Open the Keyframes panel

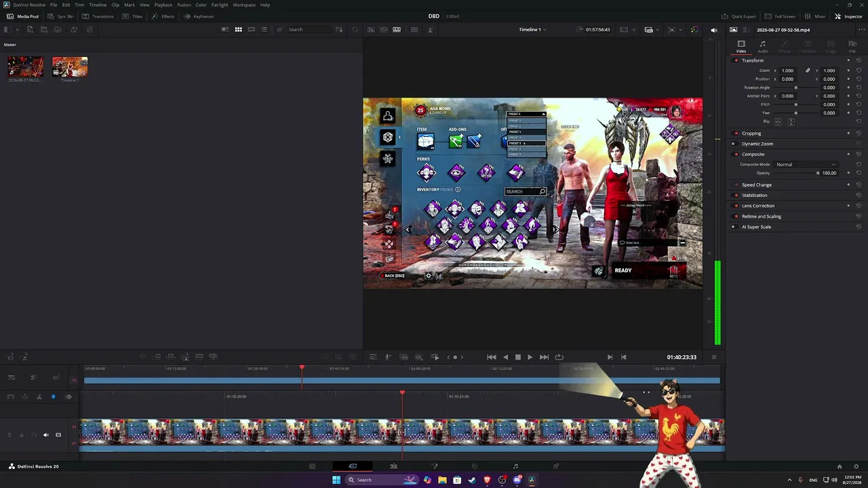pos(199,16)
